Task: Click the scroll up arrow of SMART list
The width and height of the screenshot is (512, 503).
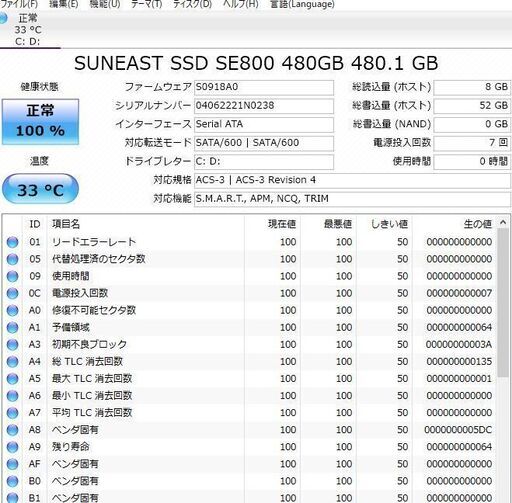Action: click(x=503, y=222)
